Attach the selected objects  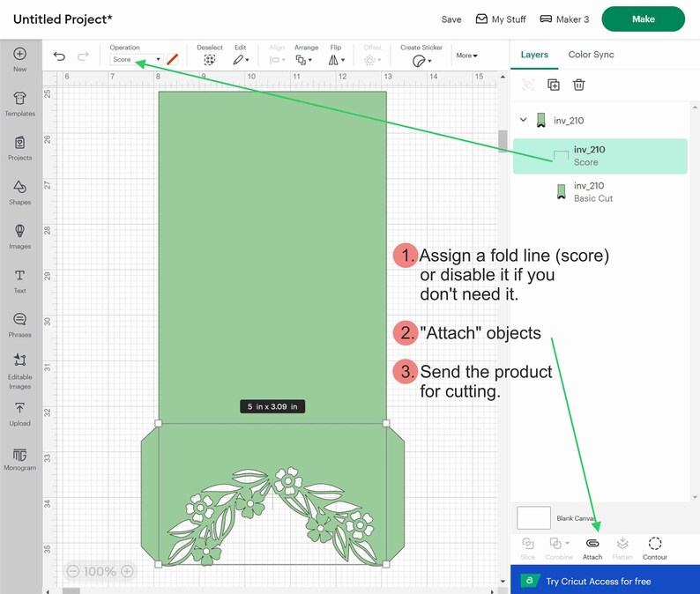(592, 548)
